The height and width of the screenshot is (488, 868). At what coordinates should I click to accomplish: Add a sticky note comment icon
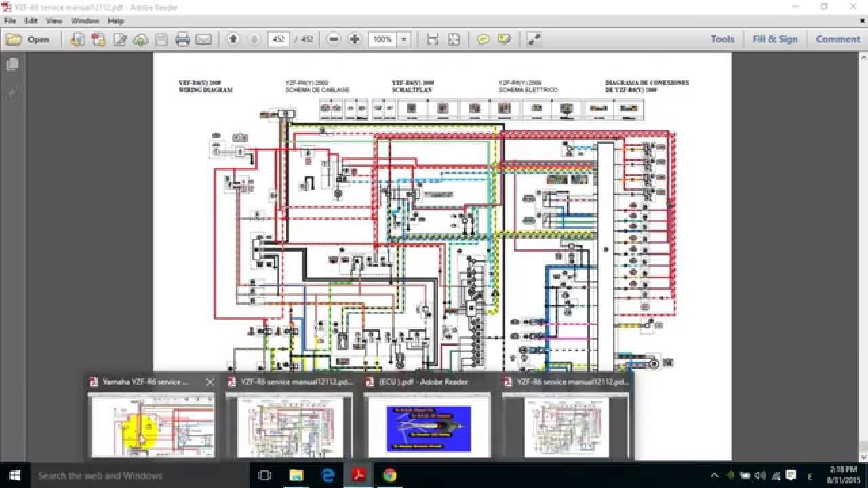(483, 39)
